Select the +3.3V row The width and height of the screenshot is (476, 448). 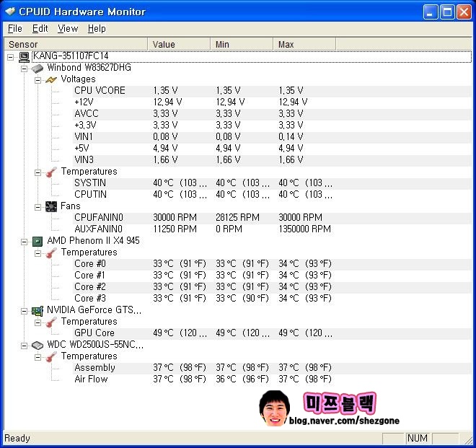click(x=273, y=126)
